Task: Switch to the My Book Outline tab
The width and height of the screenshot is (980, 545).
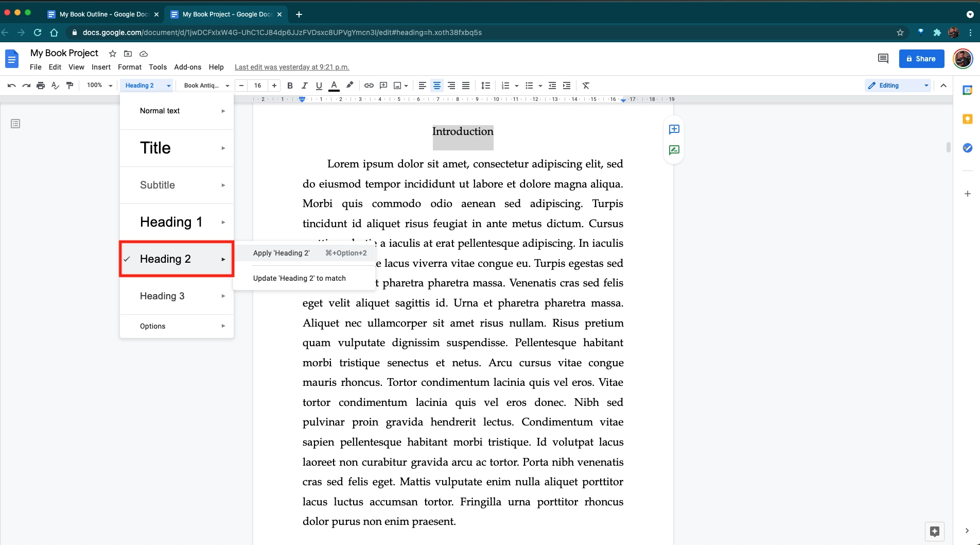Action: (x=100, y=14)
